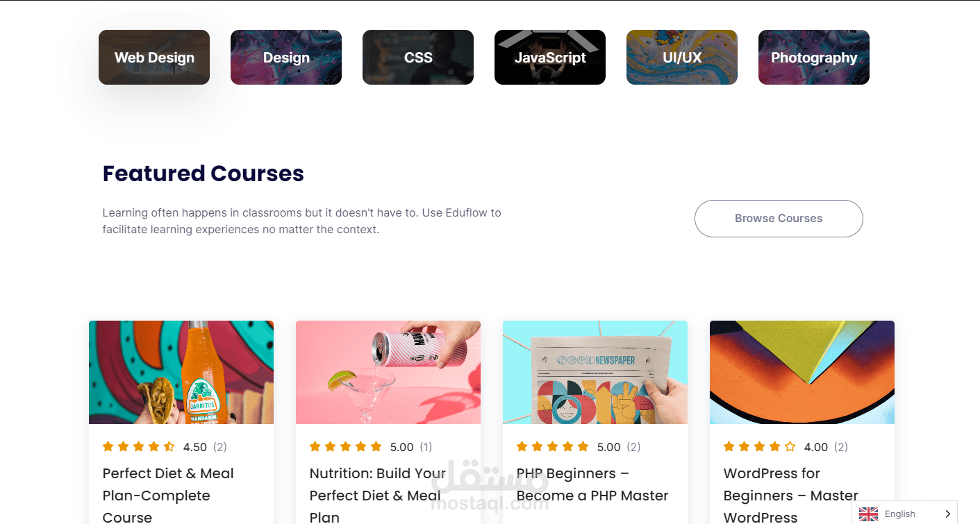This screenshot has height=524, width=980.
Task: Select the Design category card
Action: pyautogui.click(x=286, y=58)
